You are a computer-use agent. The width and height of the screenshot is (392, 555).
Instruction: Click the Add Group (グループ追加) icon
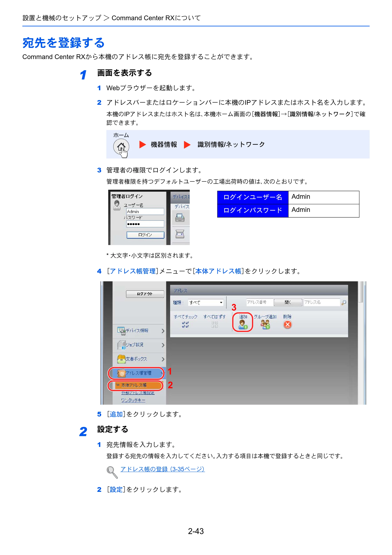pyautogui.click(x=265, y=325)
